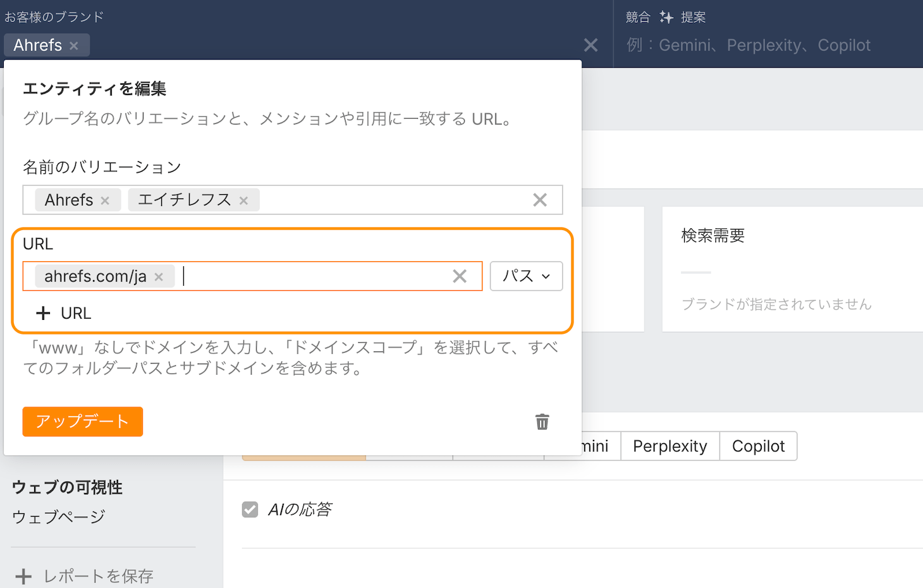Screen dimensions: 923x588
Task: Remove ahrefs.com/ja URL chip
Action: [x=159, y=277]
